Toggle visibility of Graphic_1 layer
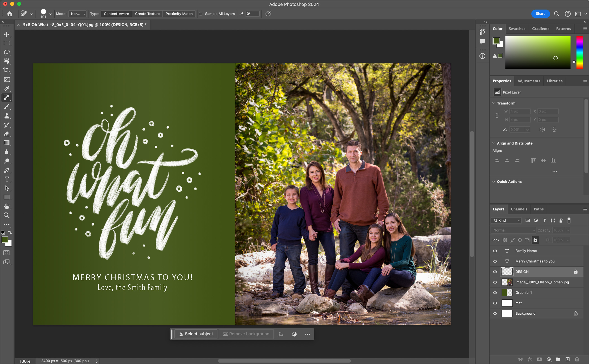 [495, 292]
